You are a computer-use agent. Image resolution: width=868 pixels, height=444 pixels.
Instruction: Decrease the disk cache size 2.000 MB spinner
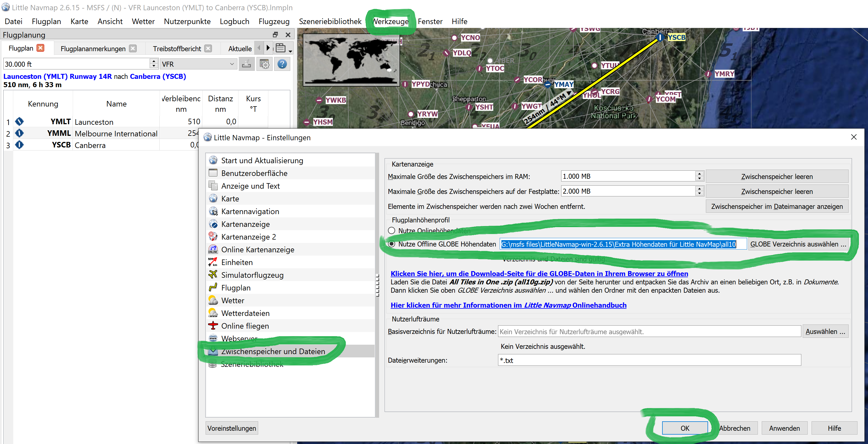click(699, 194)
